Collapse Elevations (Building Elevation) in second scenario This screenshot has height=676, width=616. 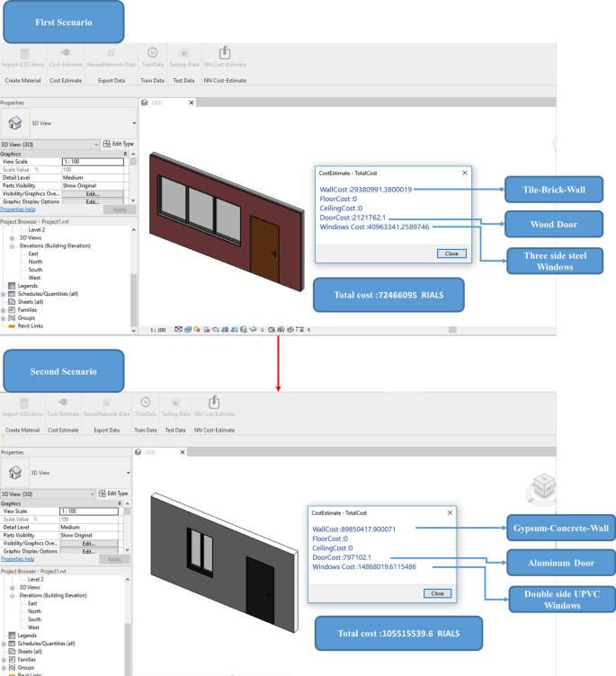pos(12,595)
